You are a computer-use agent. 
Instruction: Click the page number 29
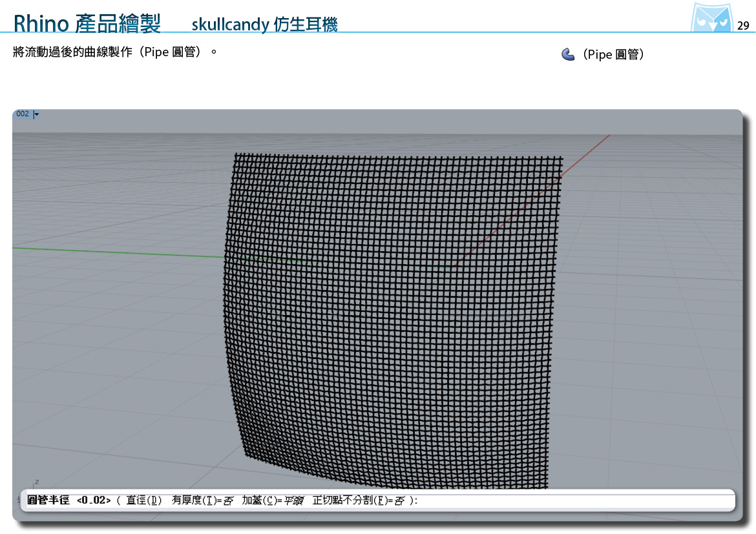tap(743, 26)
